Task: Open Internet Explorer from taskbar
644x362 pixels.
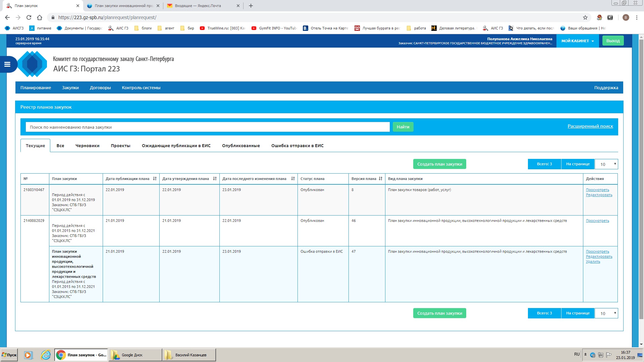Action: [46, 355]
